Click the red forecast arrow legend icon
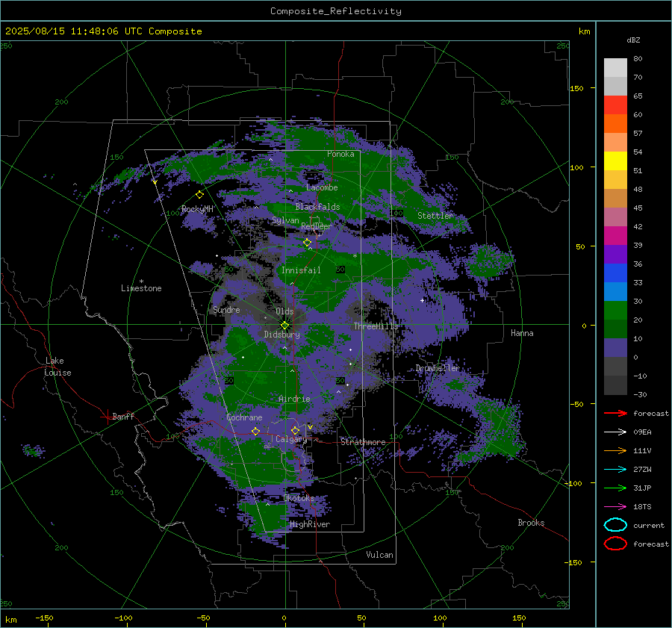The height and width of the screenshot is (628, 672). pos(615,413)
